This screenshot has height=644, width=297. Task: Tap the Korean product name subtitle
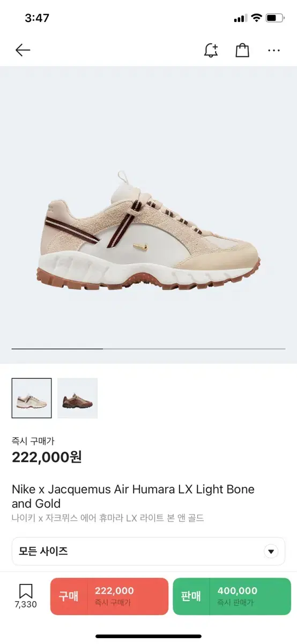tap(108, 518)
